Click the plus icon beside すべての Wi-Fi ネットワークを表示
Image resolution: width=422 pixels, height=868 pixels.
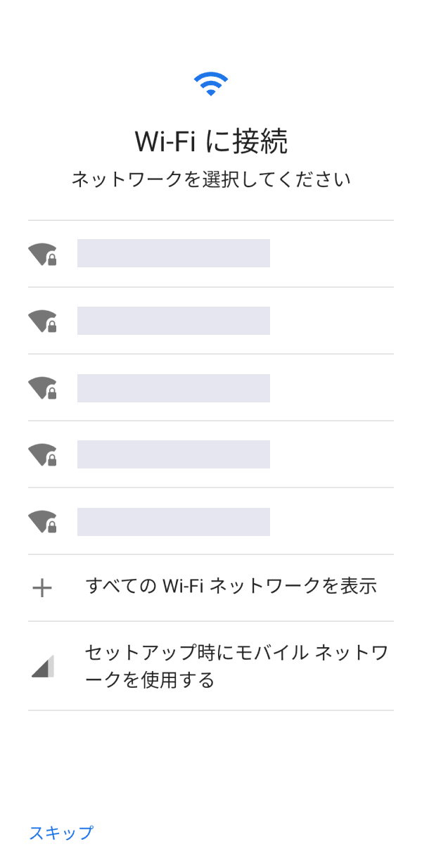point(42,587)
